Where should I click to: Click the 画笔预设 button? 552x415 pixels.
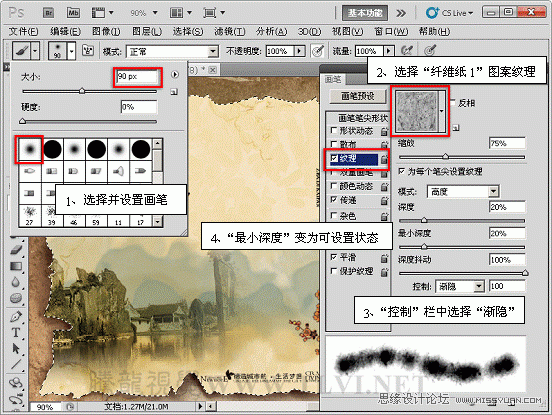tap(358, 96)
